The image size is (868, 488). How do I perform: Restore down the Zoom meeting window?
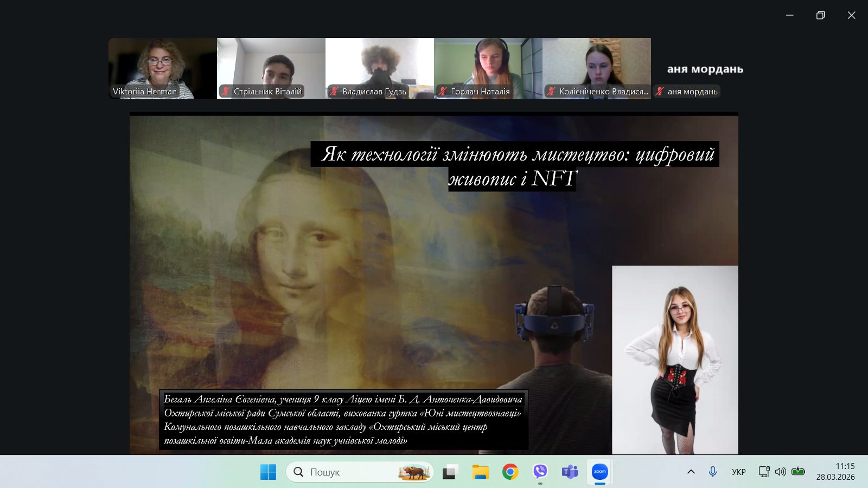(x=820, y=15)
